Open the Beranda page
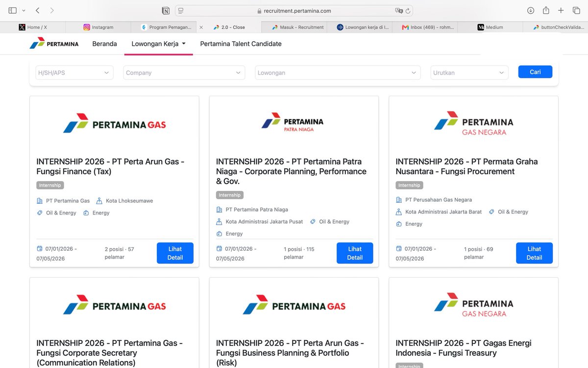The width and height of the screenshot is (588, 368). pyautogui.click(x=104, y=44)
